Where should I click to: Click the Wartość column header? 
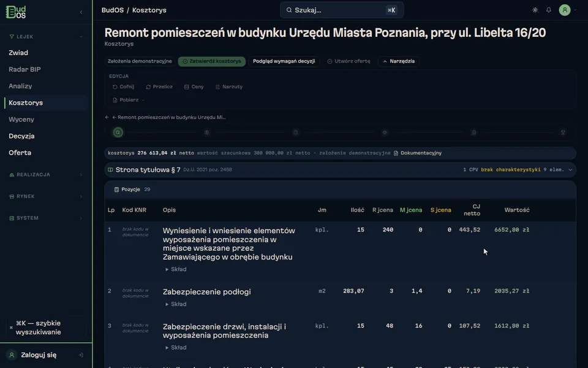pyautogui.click(x=517, y=210)
